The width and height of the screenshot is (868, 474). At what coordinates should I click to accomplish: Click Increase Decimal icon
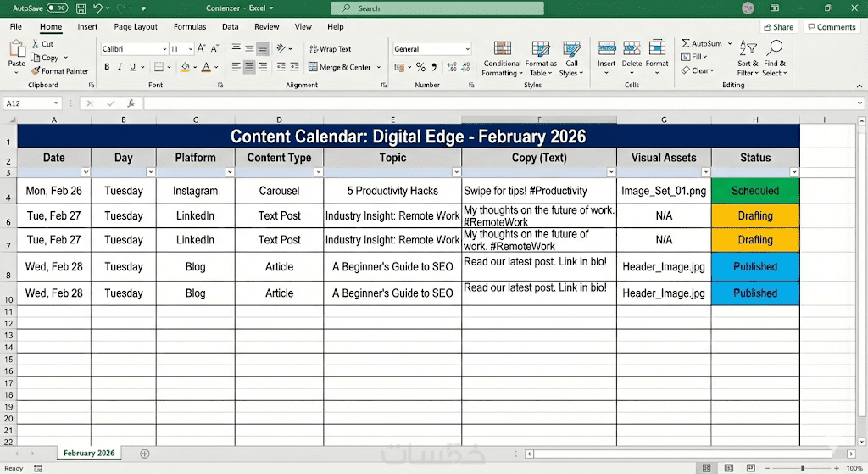point(453,67)
